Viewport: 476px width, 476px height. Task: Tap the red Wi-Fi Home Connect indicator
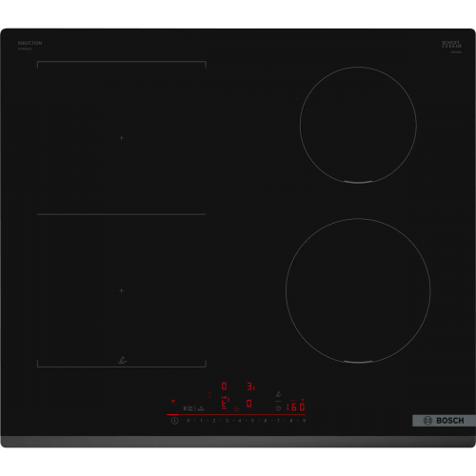coord(173,402)
